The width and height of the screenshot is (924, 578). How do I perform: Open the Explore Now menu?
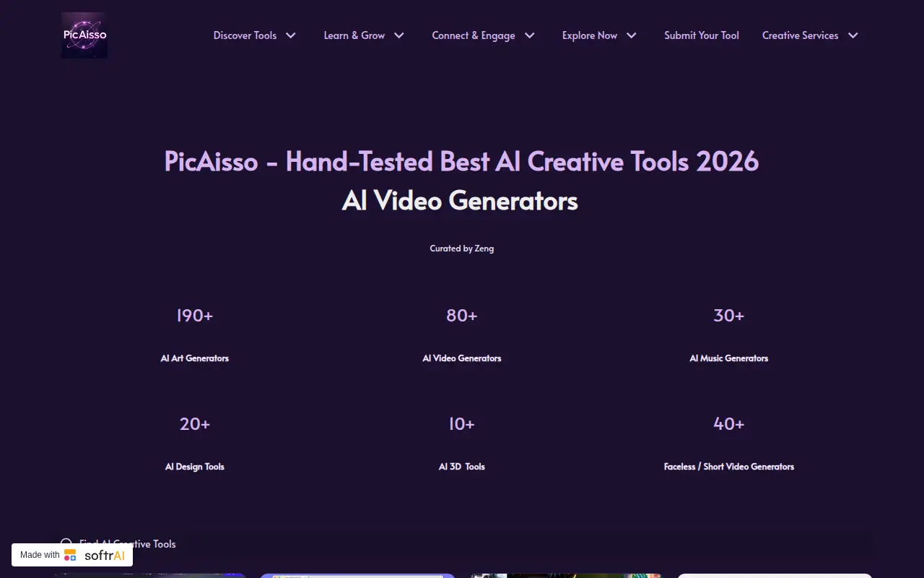(590, 35)
